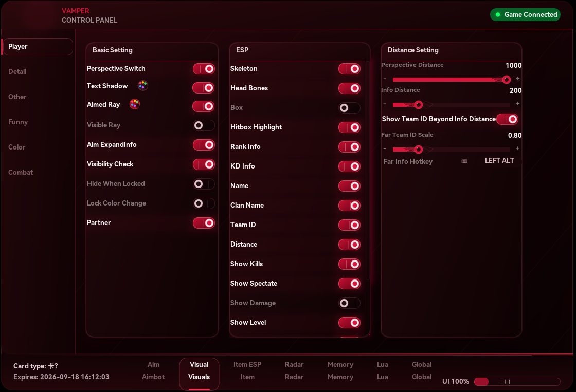Disable the Skeleton toggle
Viewport: 576px width, 392px height.
point(349,69)
